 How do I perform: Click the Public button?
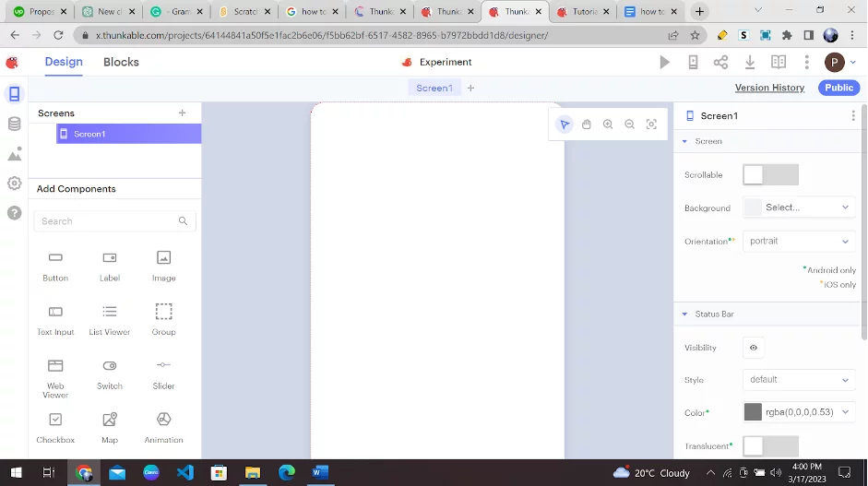[839, 88]
